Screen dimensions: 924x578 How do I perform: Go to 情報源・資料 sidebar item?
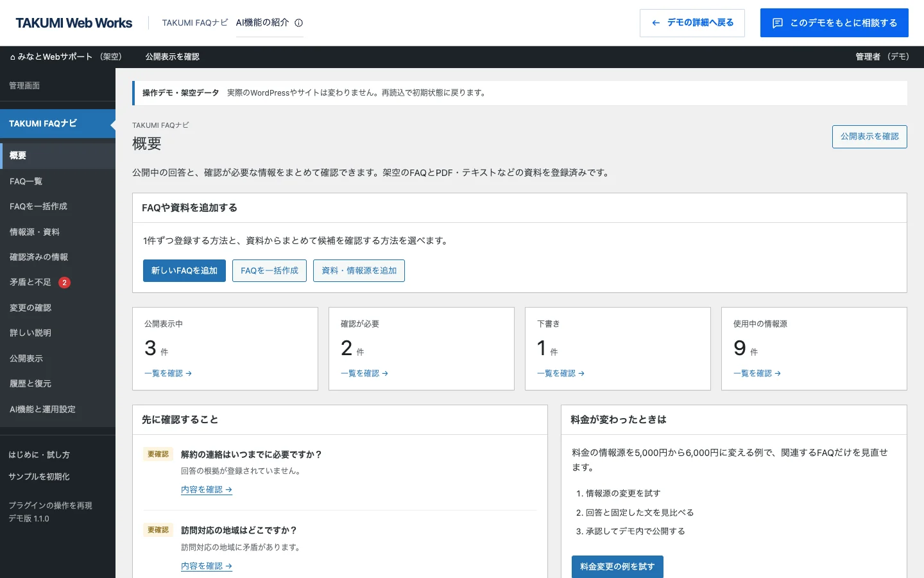click(58, 232)
